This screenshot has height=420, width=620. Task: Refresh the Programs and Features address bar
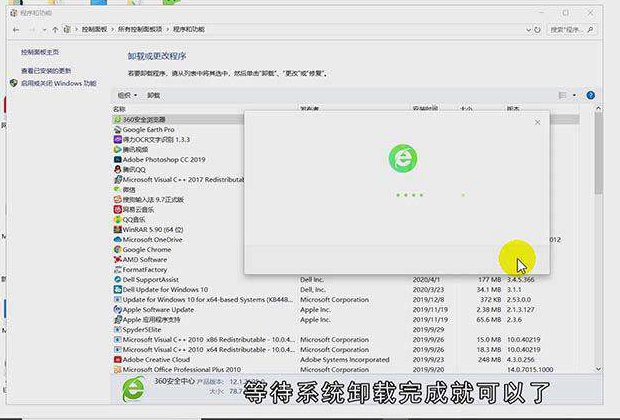point(537,30)
